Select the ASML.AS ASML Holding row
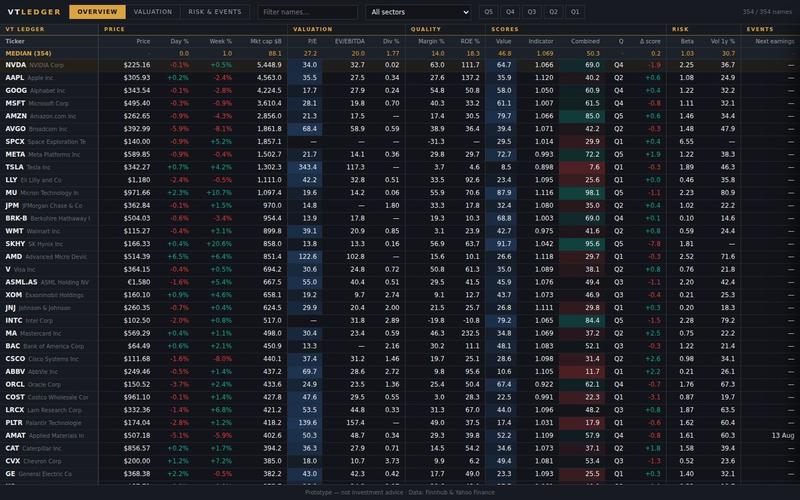800x500 pixels. tap(400, 282)
